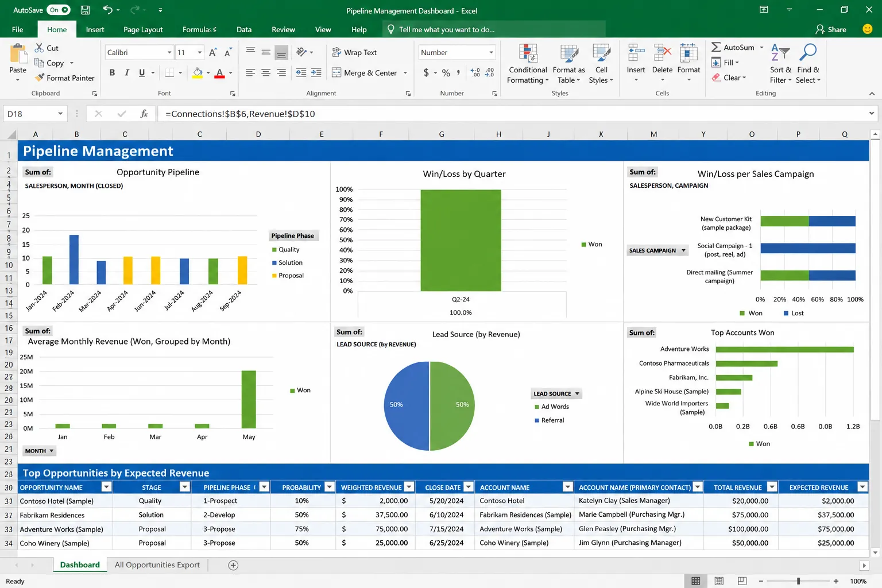Toggle Underline formatting

(142, 73)
